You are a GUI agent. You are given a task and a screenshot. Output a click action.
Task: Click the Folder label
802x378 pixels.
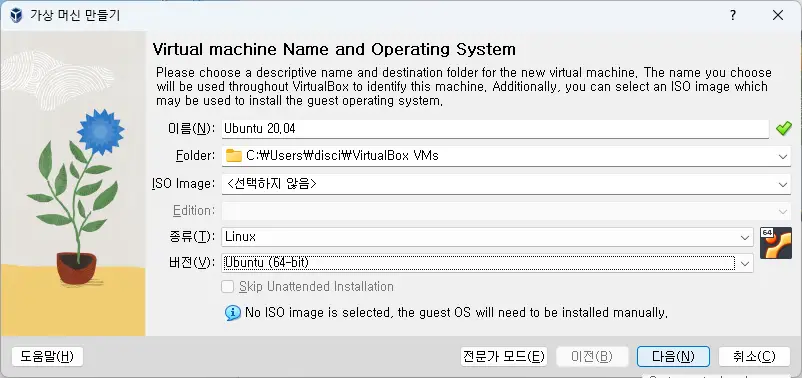pyautogui.click(x=195, y=155)
